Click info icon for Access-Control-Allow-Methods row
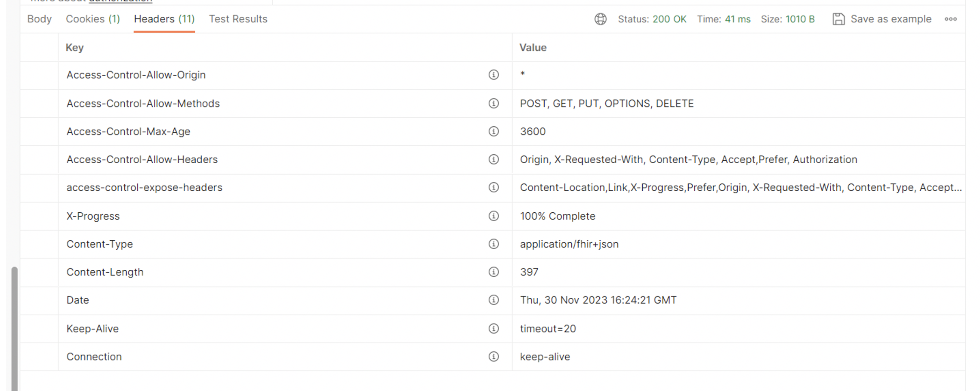The image size is (980, 391). click(493, 104)
